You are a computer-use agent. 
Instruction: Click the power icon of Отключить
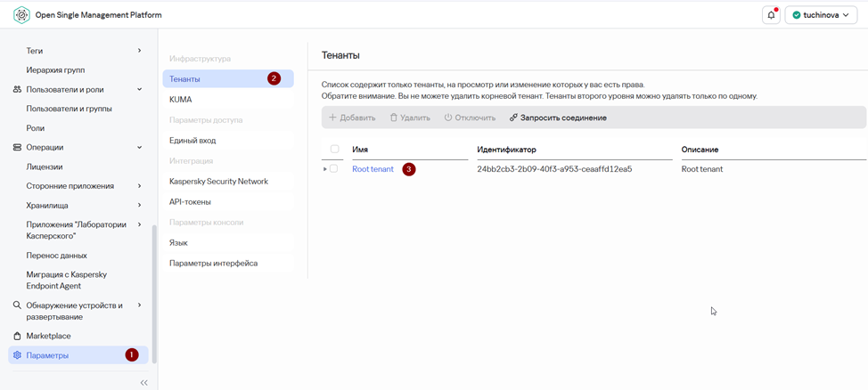pyautogui.click(x=448, y=118)
